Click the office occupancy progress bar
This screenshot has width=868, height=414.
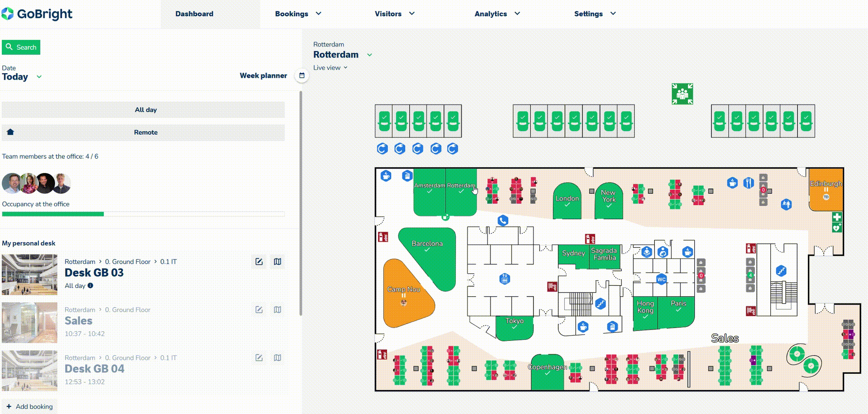tap(143, 214)
